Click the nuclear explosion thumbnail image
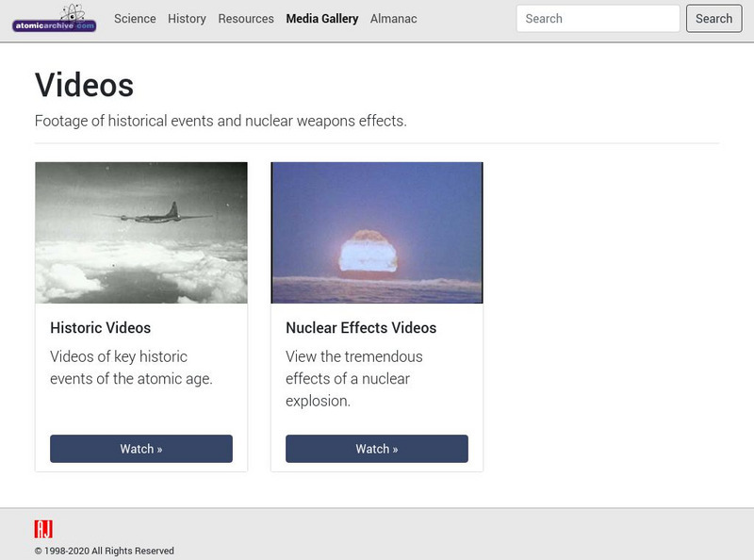Screen dimensions: 754x560 (376, 232)
